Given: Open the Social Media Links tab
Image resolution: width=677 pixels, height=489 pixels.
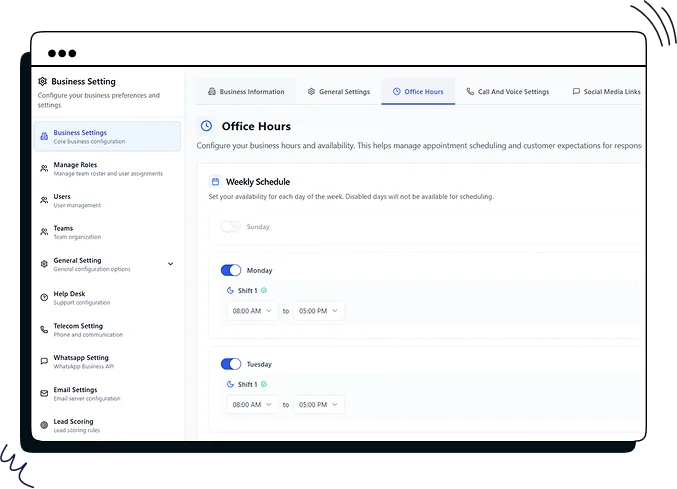Looking at the screenshot, I should click(x=606, y=92).
